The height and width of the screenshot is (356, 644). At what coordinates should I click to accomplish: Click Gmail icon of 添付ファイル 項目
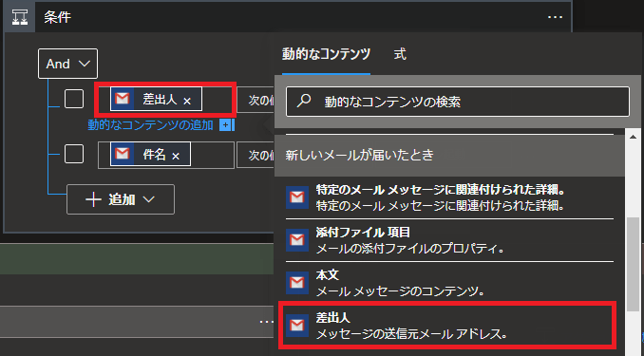coord(297,240)
